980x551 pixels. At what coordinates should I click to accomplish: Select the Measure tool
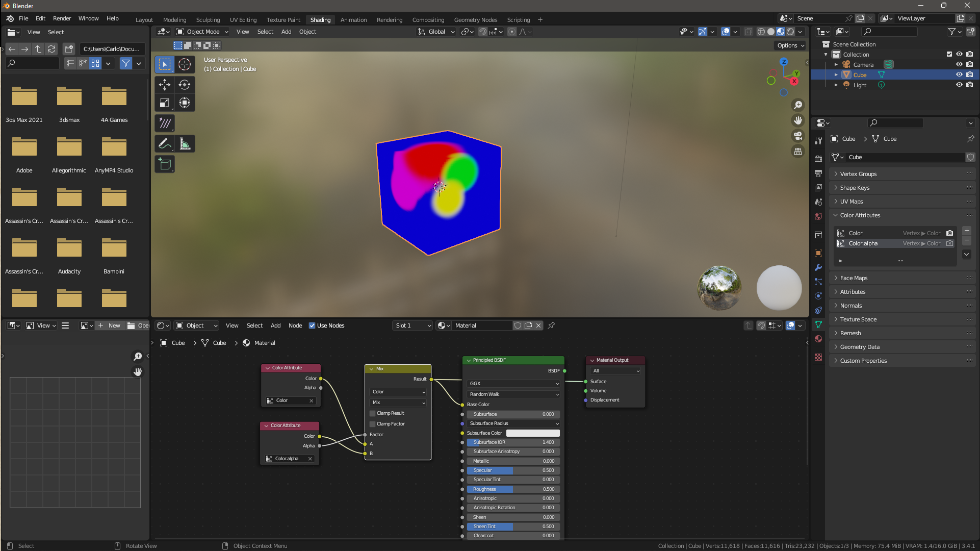[x=185, y=144]
